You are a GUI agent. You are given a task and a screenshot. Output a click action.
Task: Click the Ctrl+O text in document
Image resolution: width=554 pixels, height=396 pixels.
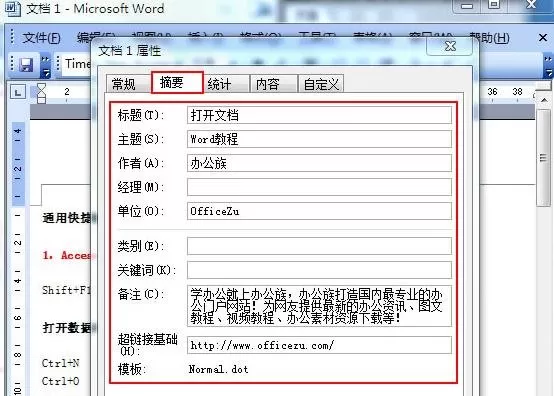[x=60, y=382]
